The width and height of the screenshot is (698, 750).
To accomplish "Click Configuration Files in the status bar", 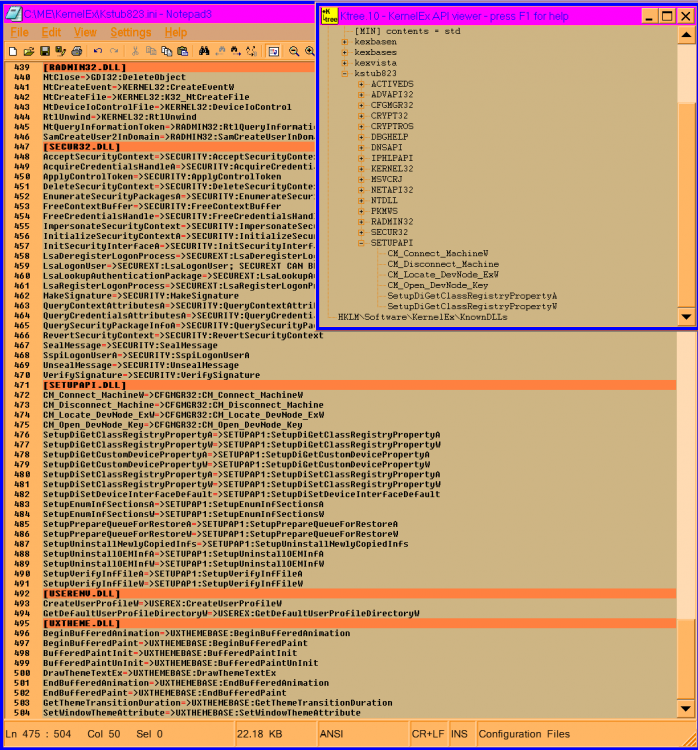I will [x=524, y=734].
